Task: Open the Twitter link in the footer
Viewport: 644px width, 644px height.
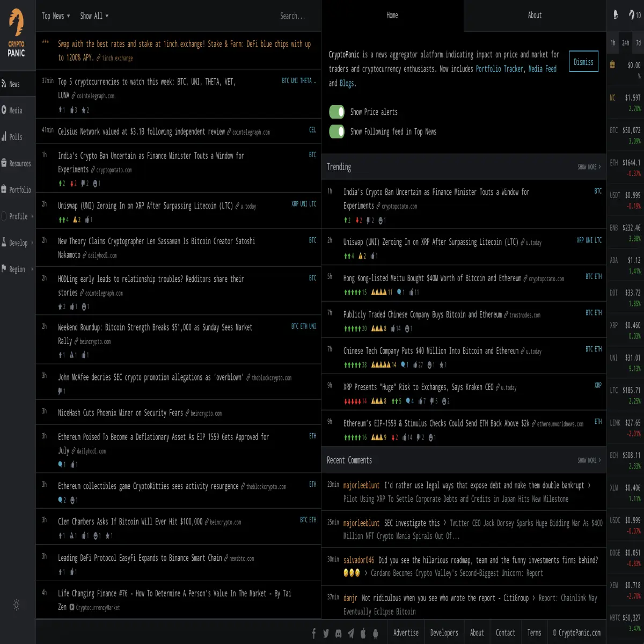Action: click(326, 633)
